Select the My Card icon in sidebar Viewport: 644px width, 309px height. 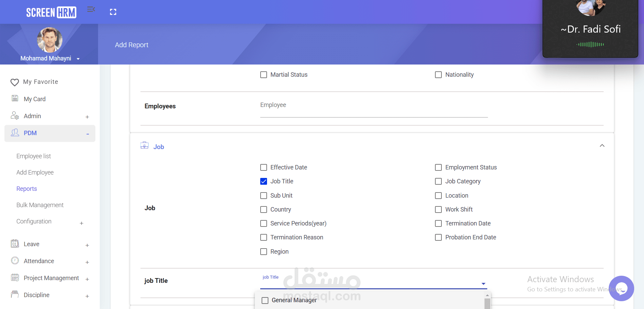(15, 98)
